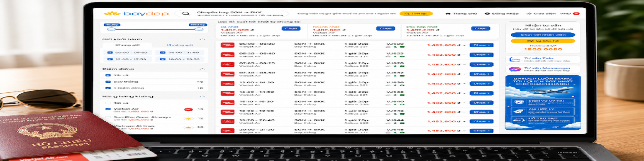Expand price details dash for VJ620
The width and height of the screenshot is (644, 161).
(x=464, y=45)
